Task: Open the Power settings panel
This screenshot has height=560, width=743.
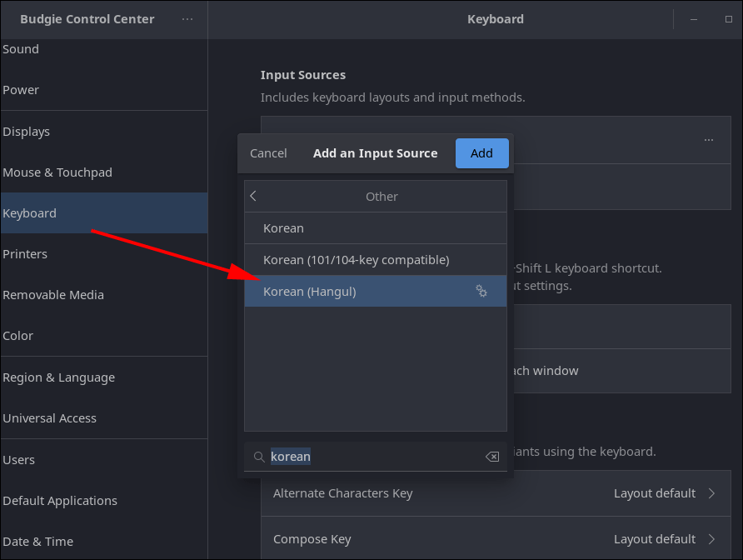Action: [x=104, y=90]
